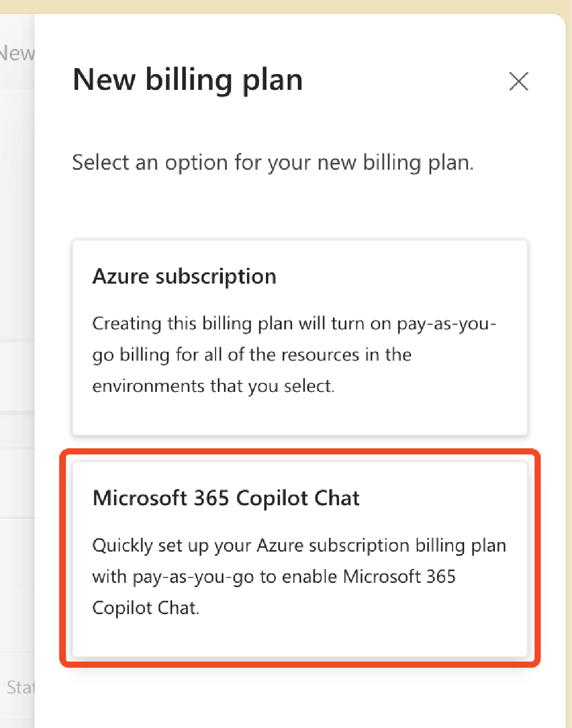
Task: Open the partially hidden New page header
Action: (x=17, y=53)
